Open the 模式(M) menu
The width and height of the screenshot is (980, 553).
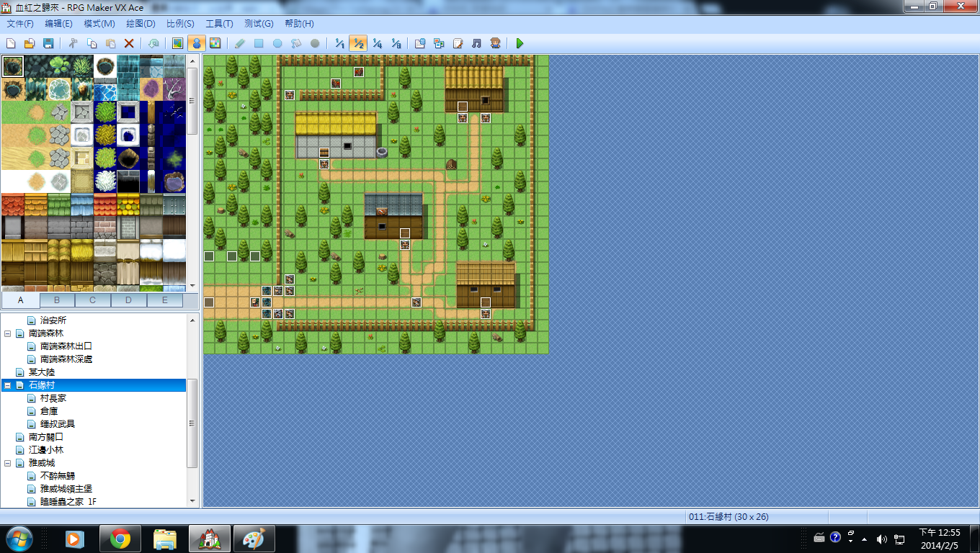99,24
